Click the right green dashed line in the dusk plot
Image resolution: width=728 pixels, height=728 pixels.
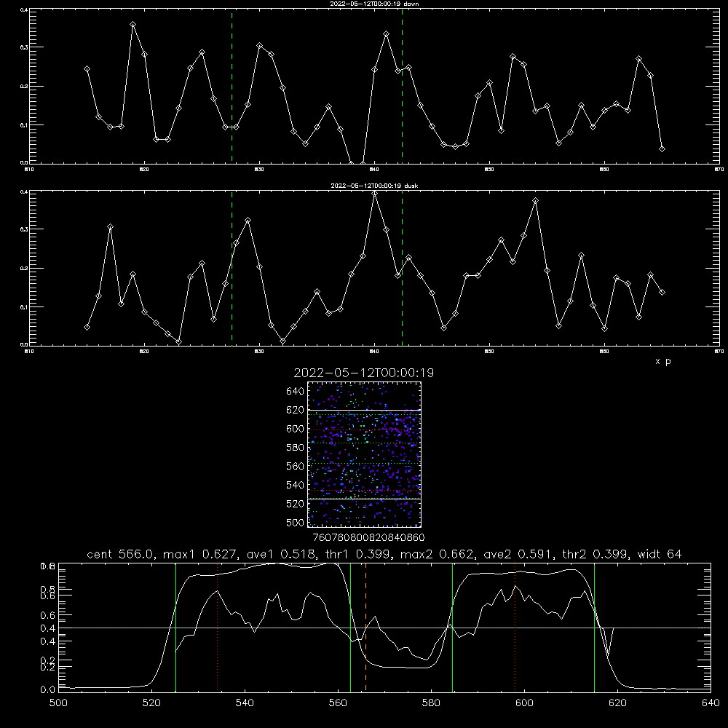click(402, 269)
